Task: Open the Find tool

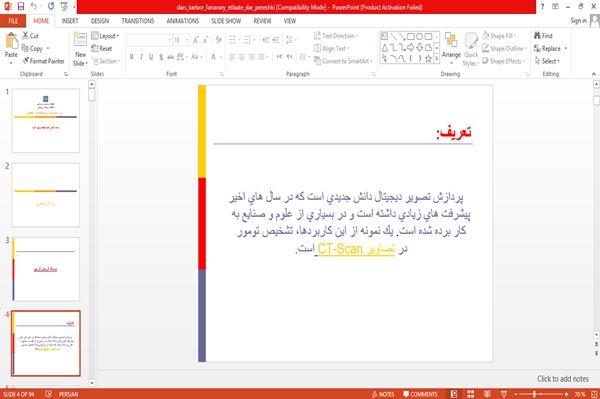Action: (543, 36)
